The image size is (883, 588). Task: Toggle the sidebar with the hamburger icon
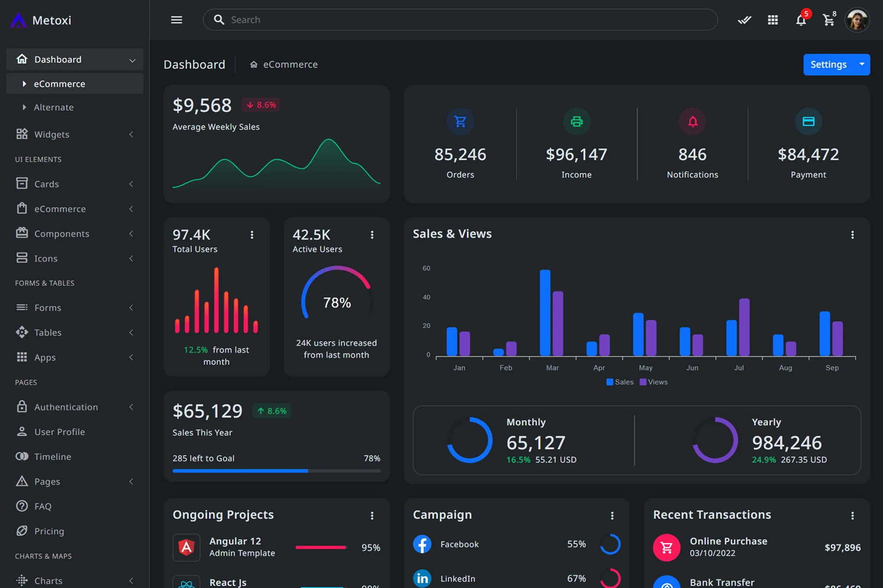click(176, 19)
